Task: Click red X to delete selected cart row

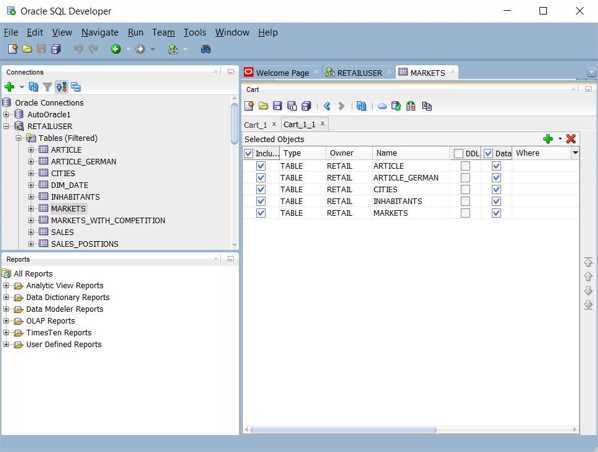Action: (571, 139)
